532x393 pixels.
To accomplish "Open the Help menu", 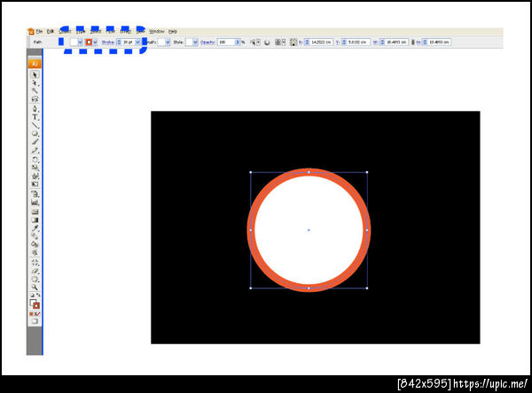I will pyautogui.click(x=173, y=31).
